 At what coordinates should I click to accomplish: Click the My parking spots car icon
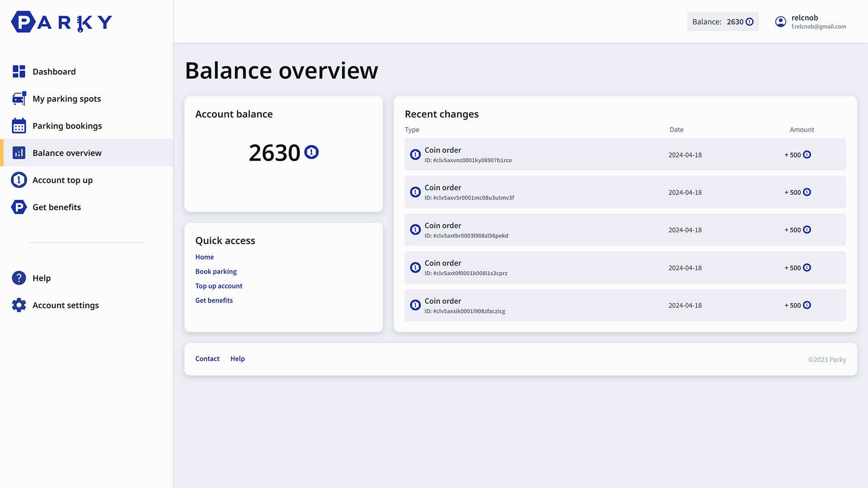[x=19, y=99]
